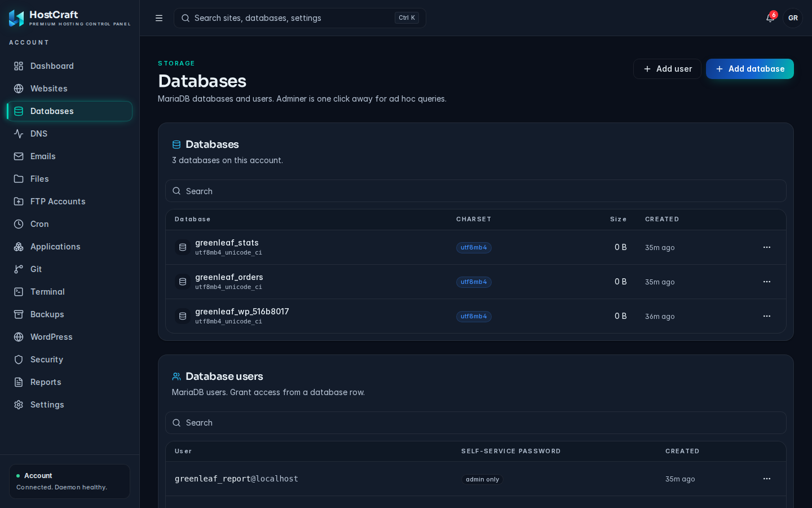Open actions menu for greenleaf_report@localhost user
The width and height of the screenshot is (812, 508).
tap(767, 479)
